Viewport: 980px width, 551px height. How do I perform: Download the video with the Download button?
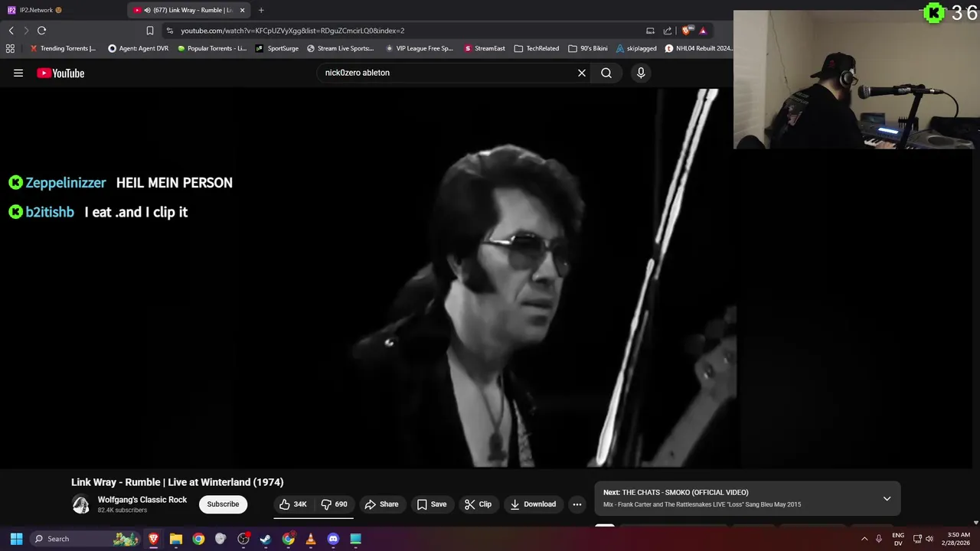[x=533, y=504]
